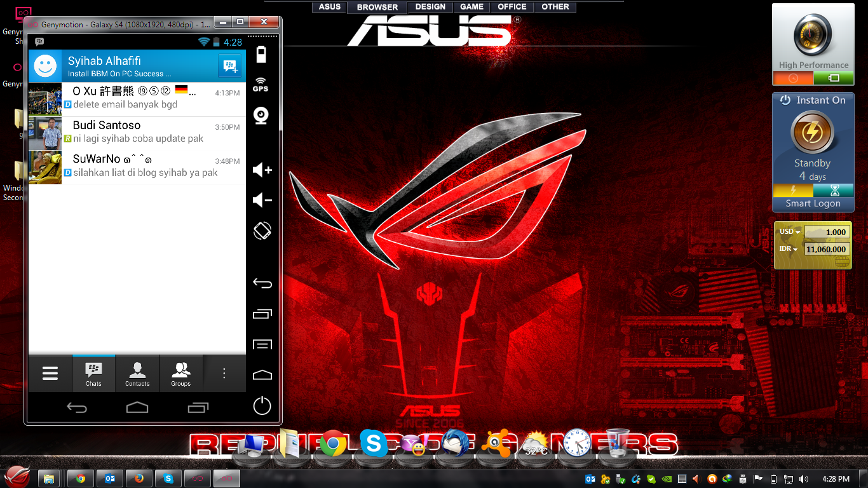Open the BROWSER launcher category tab

pyautogui.click(x=377, y=7)
